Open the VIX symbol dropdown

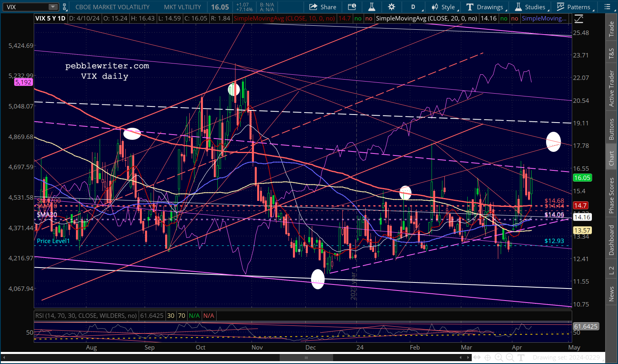click(x=53, y=7)
